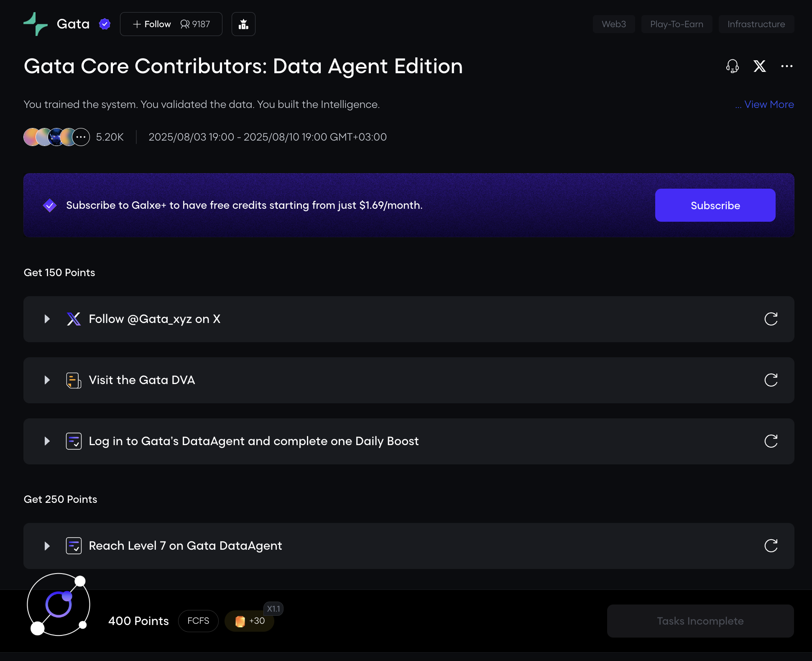
Task: Open the three-dot more options menu
Action: click(786, 66)
